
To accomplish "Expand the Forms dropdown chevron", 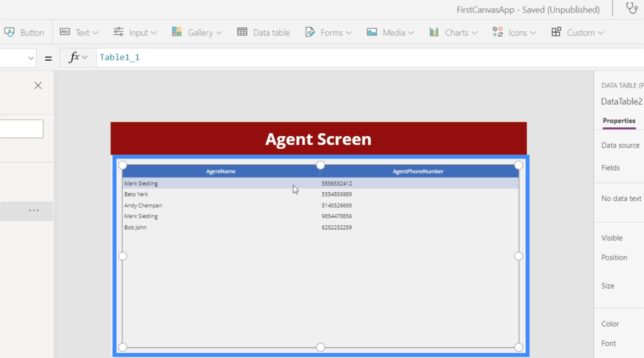I will [x=348, y=33].
